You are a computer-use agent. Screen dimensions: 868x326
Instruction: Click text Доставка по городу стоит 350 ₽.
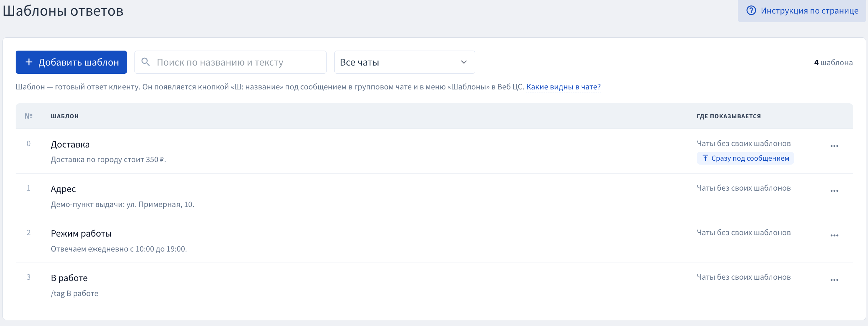pos(108,159)
